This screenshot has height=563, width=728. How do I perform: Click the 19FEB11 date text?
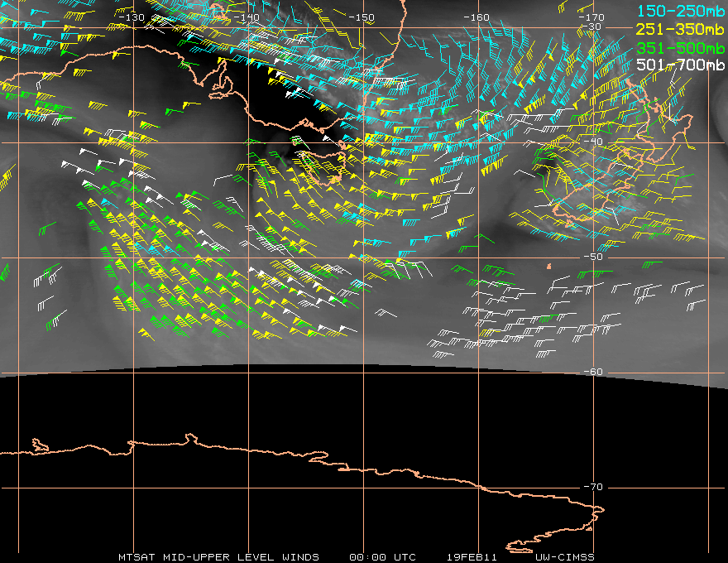(472, 557)
